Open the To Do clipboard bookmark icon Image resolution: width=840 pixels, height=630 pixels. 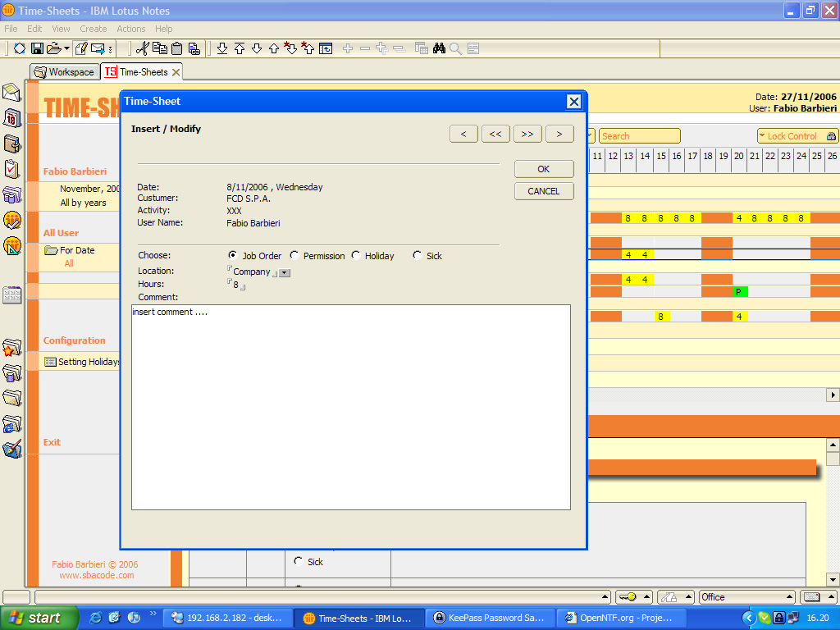tap(11, 169)
